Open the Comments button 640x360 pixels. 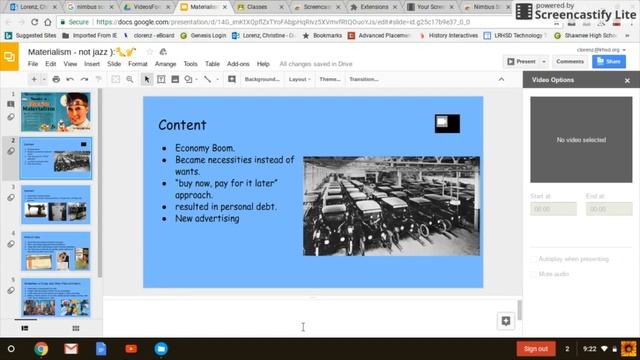[x=570, y=62]
